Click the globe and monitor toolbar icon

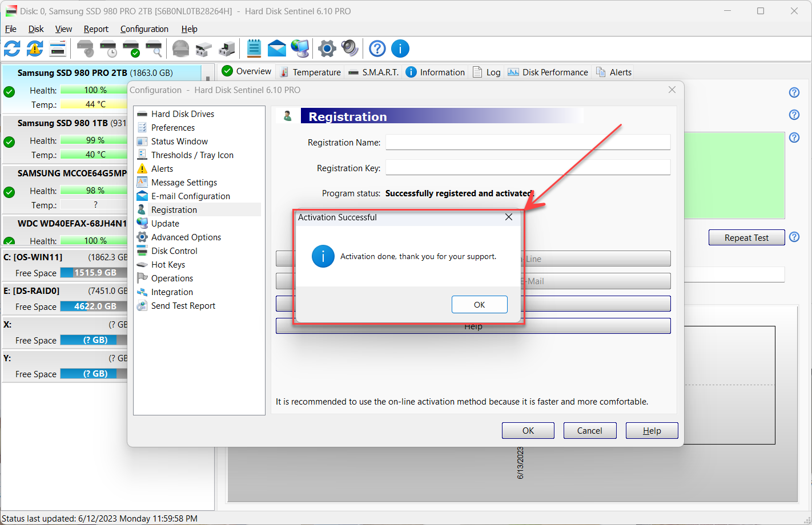click(x=300, y=49)
